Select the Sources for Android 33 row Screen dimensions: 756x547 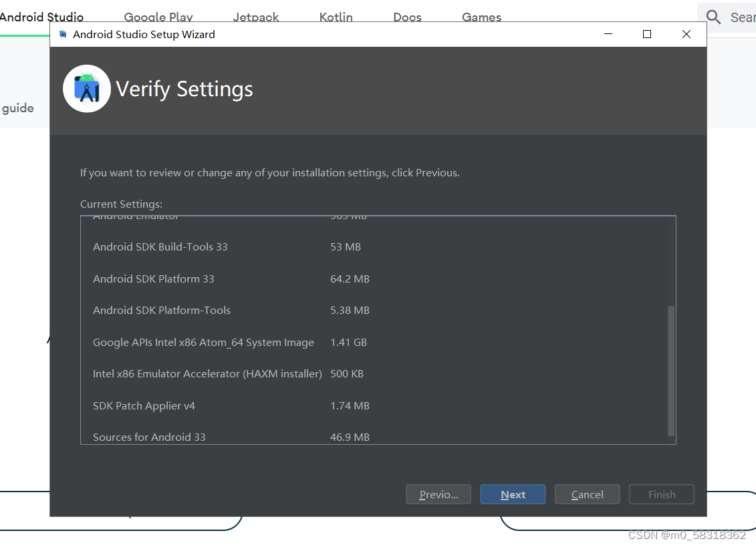[x=378, y=435]
